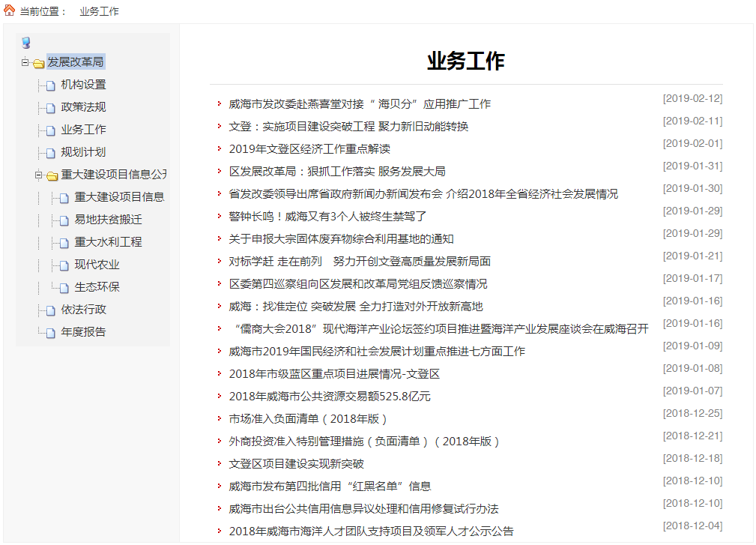Click the 发展改革局 folder icon
756x545 pixels.
point(39,63)
